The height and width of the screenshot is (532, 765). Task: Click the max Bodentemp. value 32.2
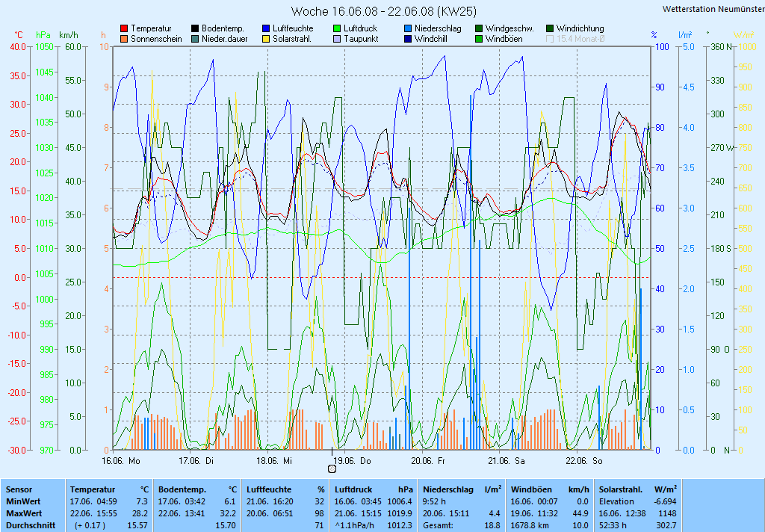229,513
